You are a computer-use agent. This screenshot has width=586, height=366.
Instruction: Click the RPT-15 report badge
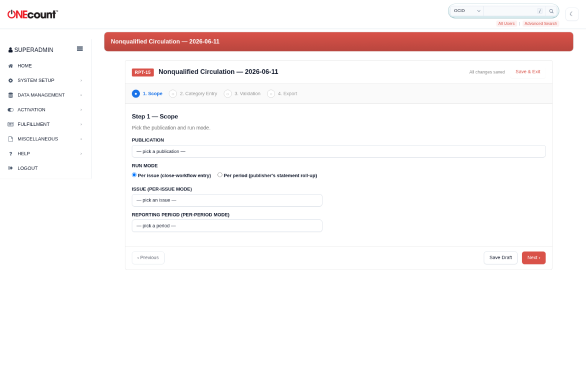143,72
